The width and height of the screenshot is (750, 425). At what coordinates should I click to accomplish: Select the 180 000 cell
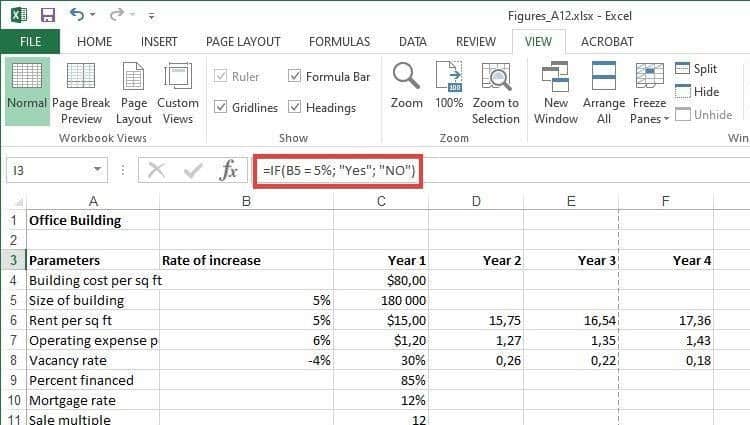tap(381, 301)
